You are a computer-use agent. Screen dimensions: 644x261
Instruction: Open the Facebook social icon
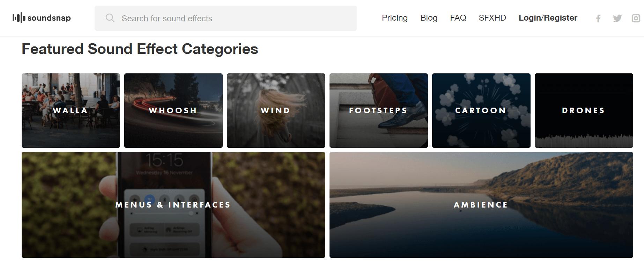[x=598, y=19]
